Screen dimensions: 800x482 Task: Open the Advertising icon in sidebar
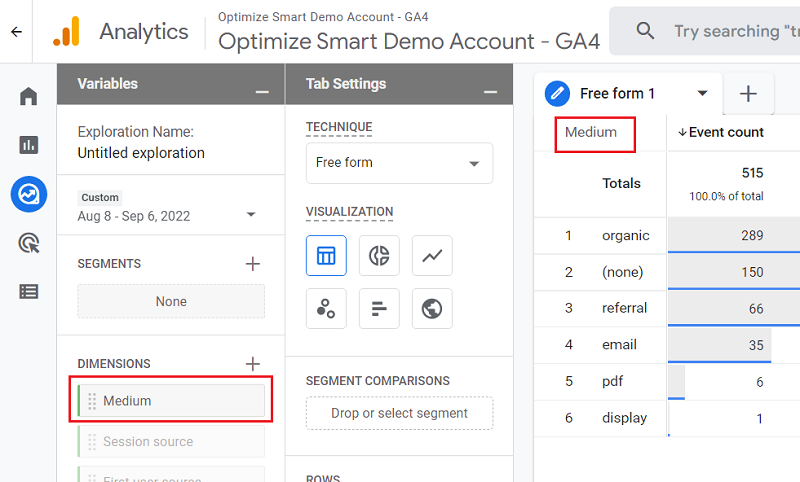28,242
